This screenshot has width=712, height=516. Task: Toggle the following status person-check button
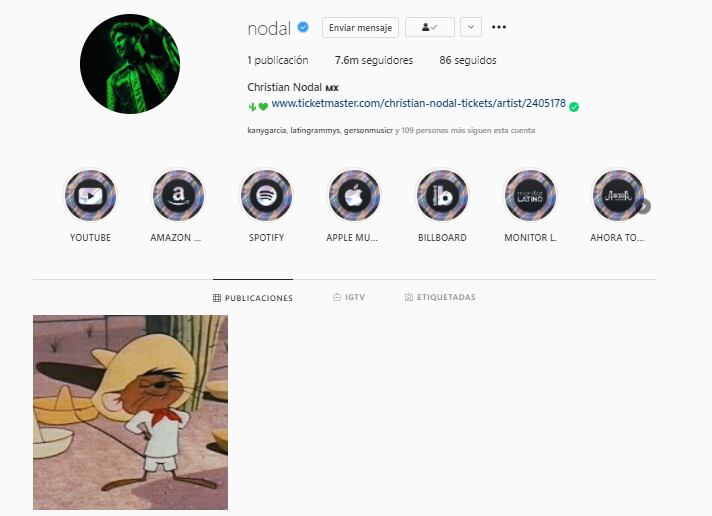click(x=430, y=27)
